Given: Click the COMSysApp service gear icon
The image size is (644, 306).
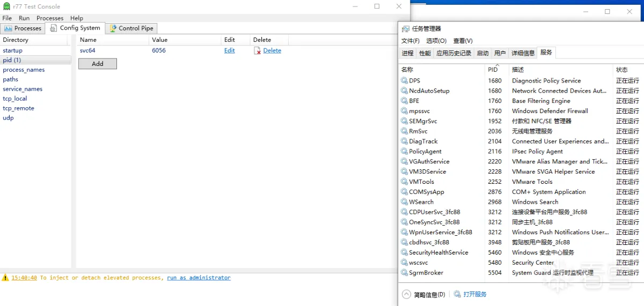Looking at the screenshot, I should (x=405, y=192).
